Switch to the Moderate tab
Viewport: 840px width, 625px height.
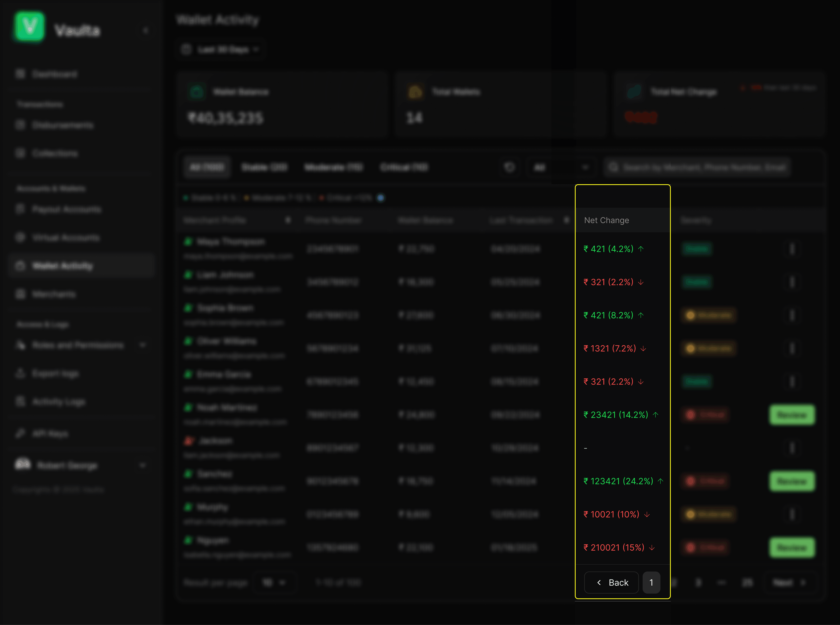tap(333, 167)
